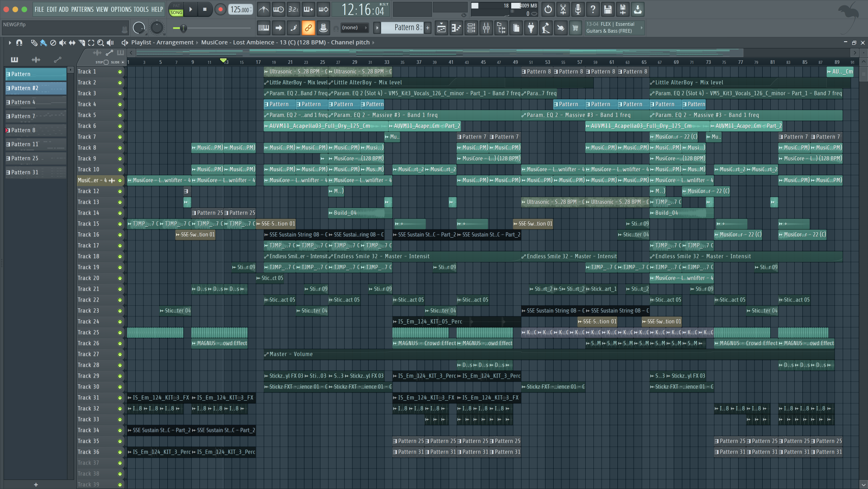Open the tempo tapper icon

pos(545,28)
